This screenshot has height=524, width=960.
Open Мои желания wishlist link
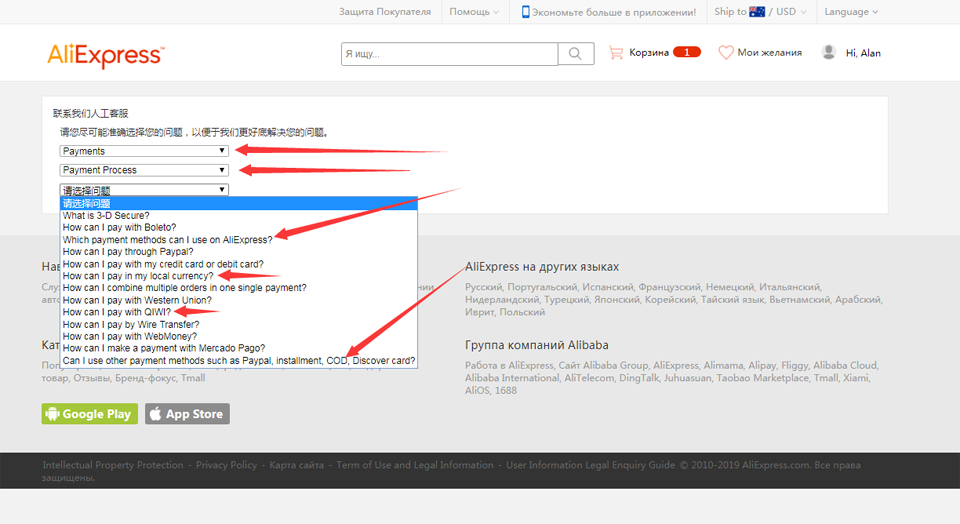click(x=770, y=53)
